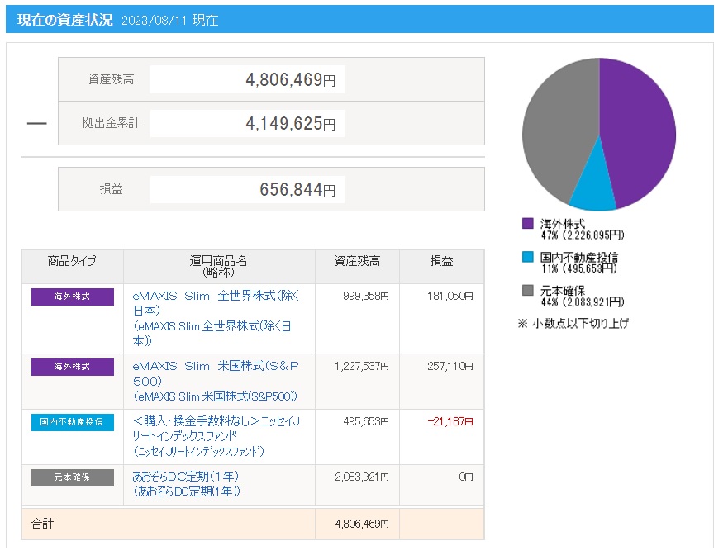
Task: Click the 商品タイプ column header
Action: (x=73, y=262)
